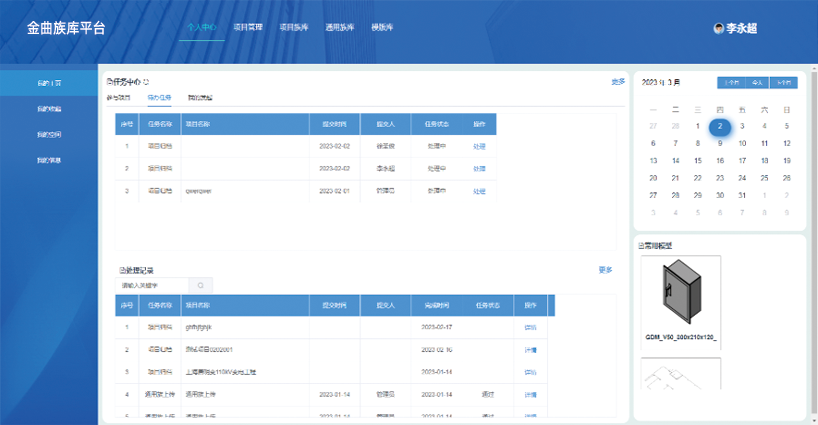This screenshot has width=818, height=425.
Task: Click 更多 link beside processed records
Action: point(605,269)
